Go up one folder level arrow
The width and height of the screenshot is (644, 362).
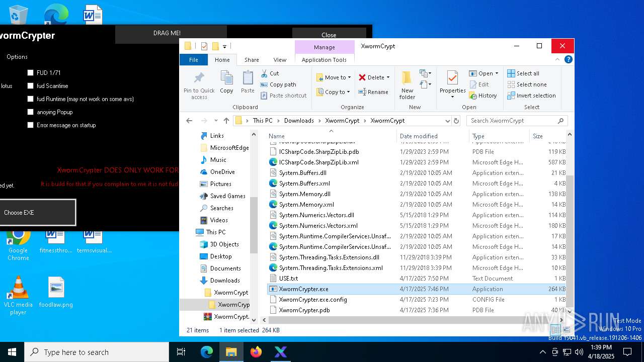[226, 121]
